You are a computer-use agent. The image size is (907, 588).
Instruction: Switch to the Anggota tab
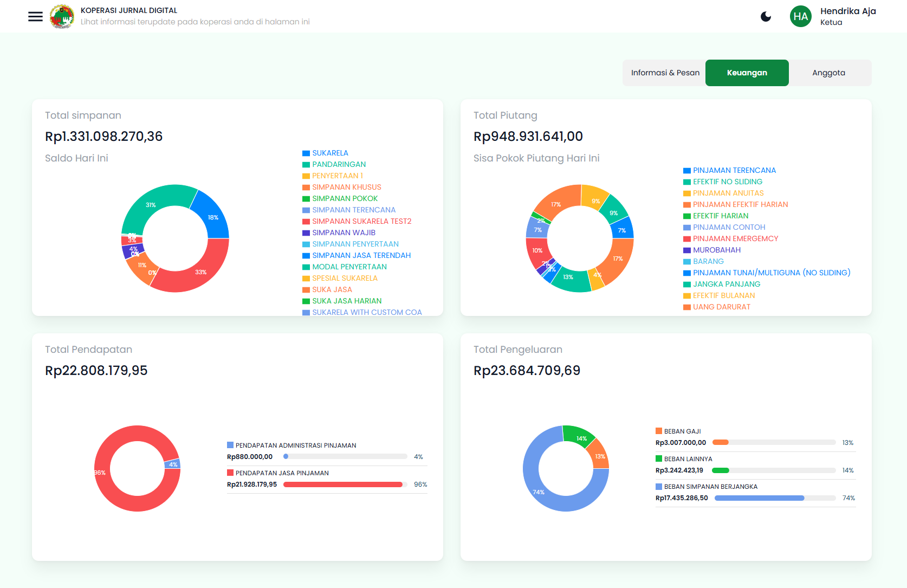(829, 72)
